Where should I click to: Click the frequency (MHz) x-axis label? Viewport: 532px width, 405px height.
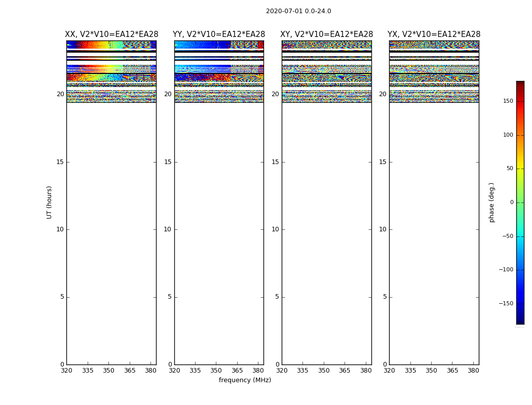click(245, 380)
